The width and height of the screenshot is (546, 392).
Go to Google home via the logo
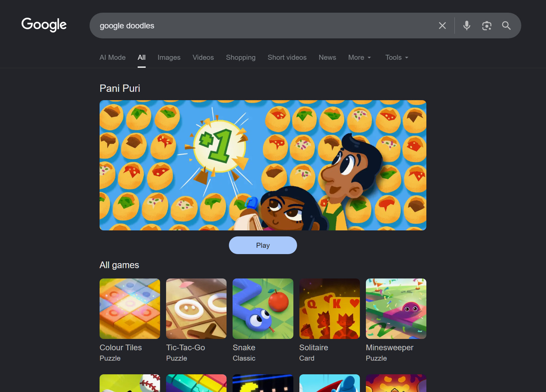[x=44, y=25]
